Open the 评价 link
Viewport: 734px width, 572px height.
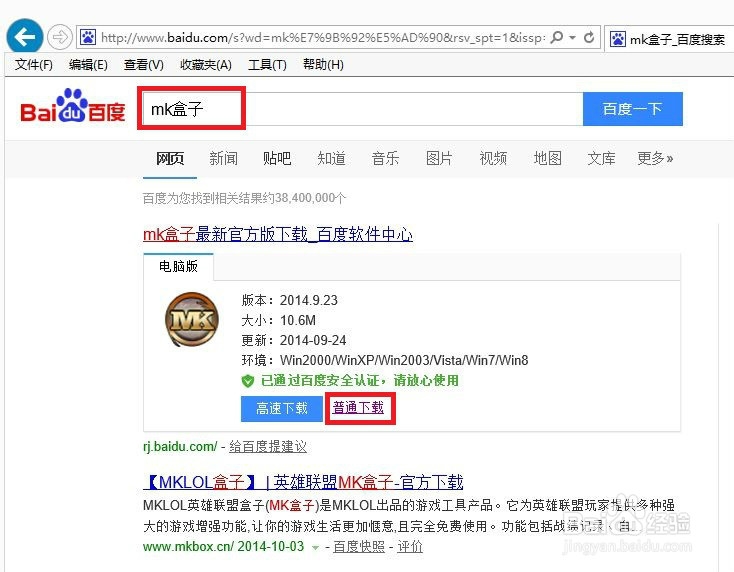410,546
